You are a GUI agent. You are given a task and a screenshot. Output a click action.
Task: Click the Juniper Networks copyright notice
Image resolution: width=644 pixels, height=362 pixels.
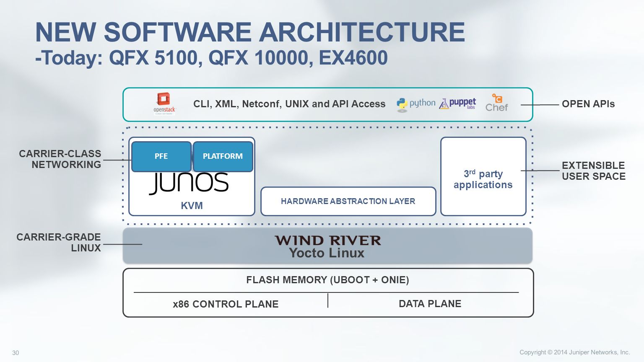575,352
